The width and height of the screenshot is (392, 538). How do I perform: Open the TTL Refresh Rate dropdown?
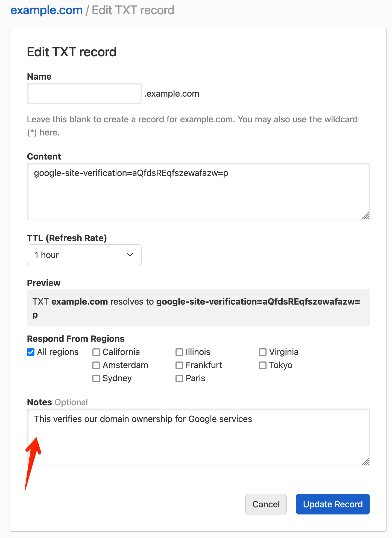point(84,255)
